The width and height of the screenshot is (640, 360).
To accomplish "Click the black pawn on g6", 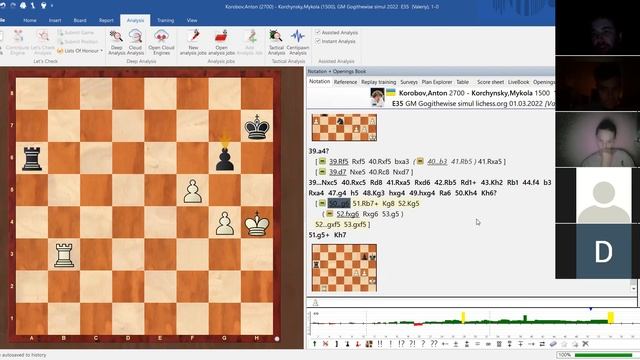I will tap(224, 158).
